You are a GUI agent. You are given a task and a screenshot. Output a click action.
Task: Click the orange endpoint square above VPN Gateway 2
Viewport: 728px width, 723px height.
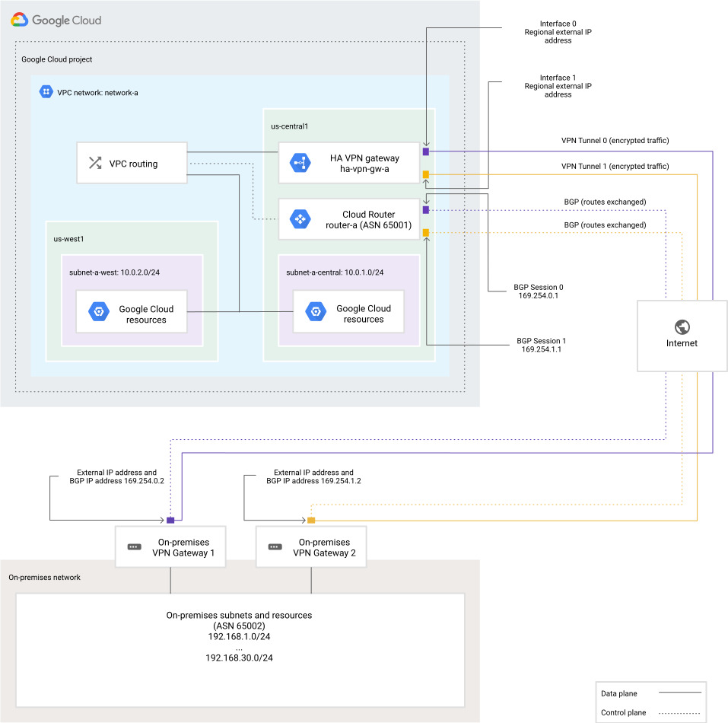pos(311,520)
